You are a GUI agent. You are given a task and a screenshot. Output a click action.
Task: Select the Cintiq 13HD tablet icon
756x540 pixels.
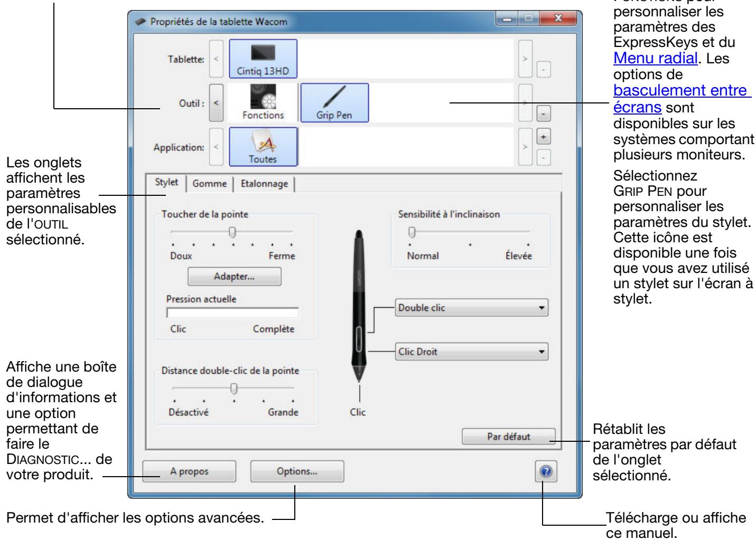coord(263,58)
